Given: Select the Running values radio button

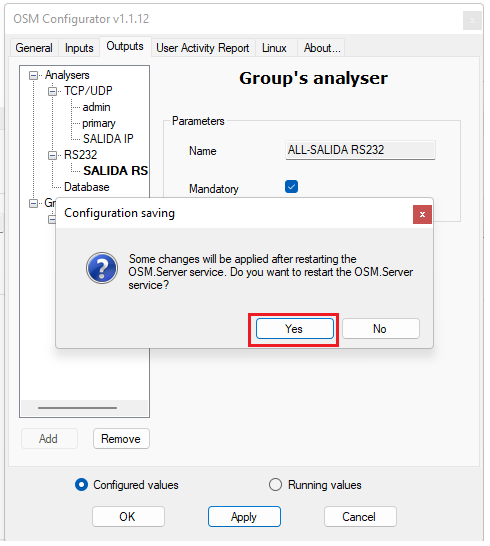Looking at the screenshot, I should [x=275, y=484].
